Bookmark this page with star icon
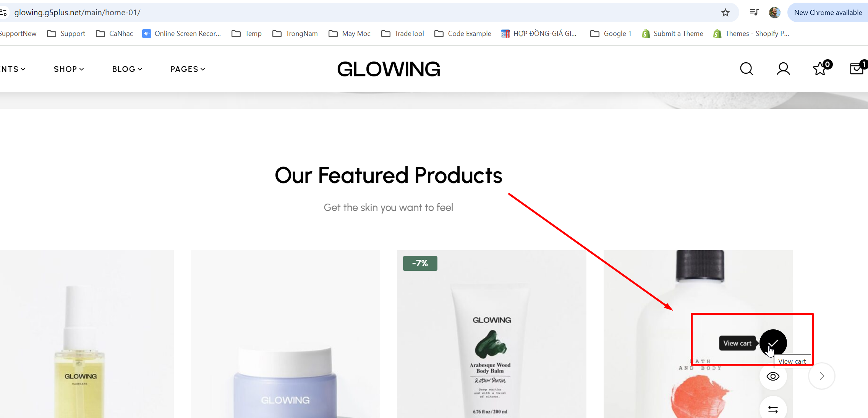This screenshot has height=418, width=868. [x=725, y=13]
